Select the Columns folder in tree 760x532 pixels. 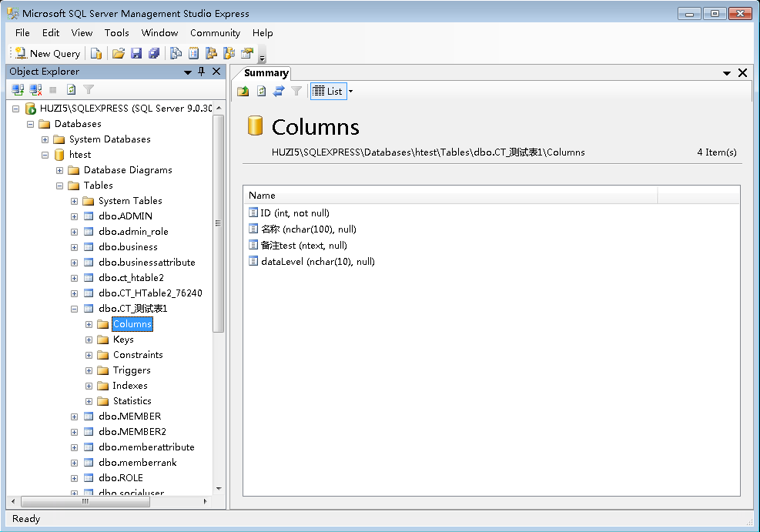pos(132,324)
